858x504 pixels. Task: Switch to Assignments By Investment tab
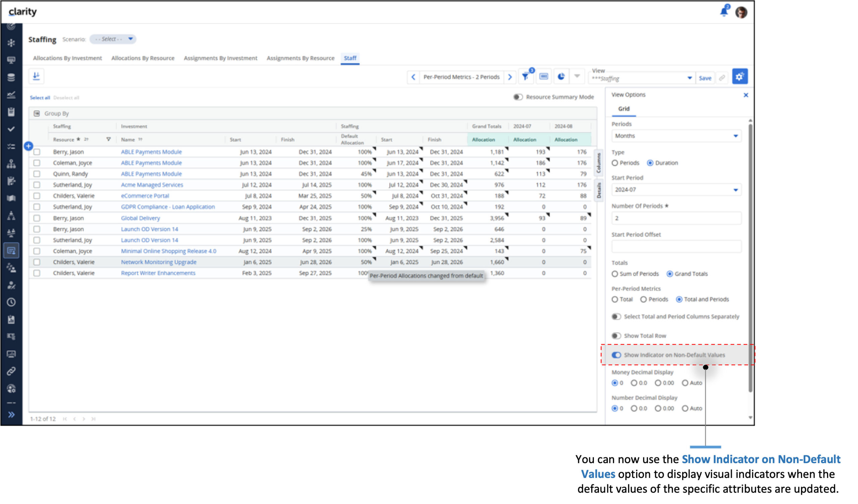(221, 58)
